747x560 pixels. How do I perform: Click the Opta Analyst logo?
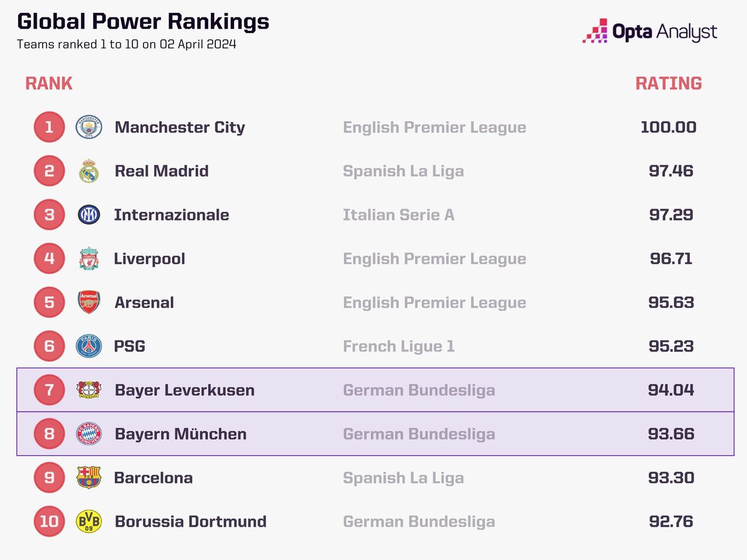(x=650, y=32)
